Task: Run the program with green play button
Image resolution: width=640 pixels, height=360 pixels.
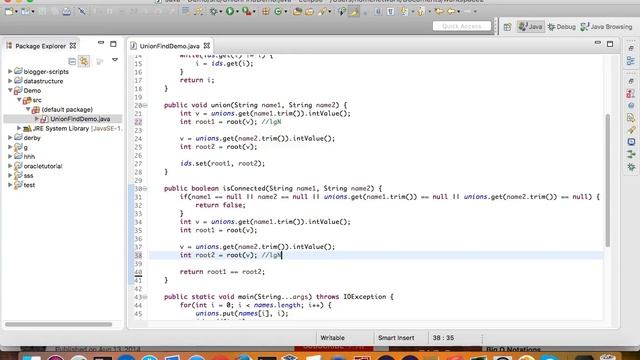Action: tap(230, 11)
